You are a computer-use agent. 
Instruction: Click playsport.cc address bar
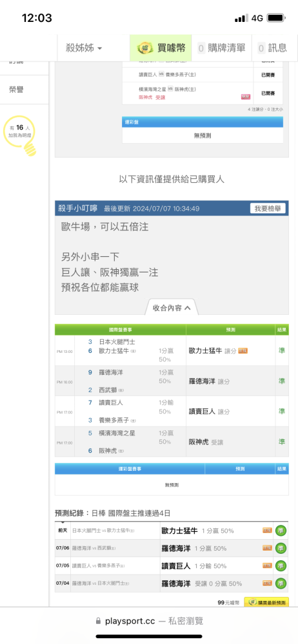(x=149, y=621)
